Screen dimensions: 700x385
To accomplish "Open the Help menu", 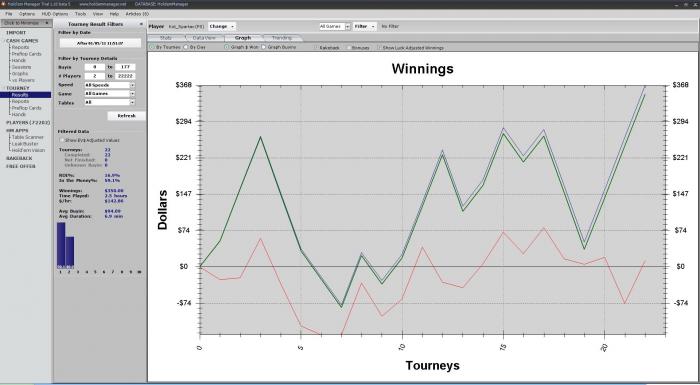I will (114, 14).
